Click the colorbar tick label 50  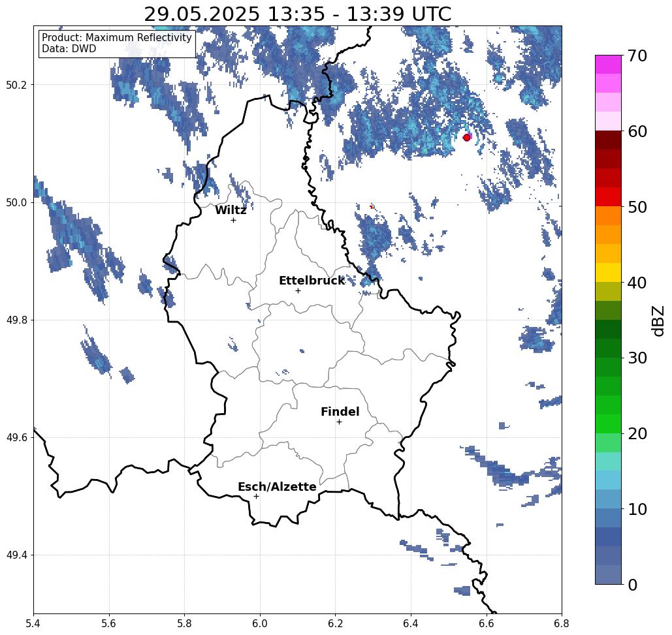pos(637,208)
